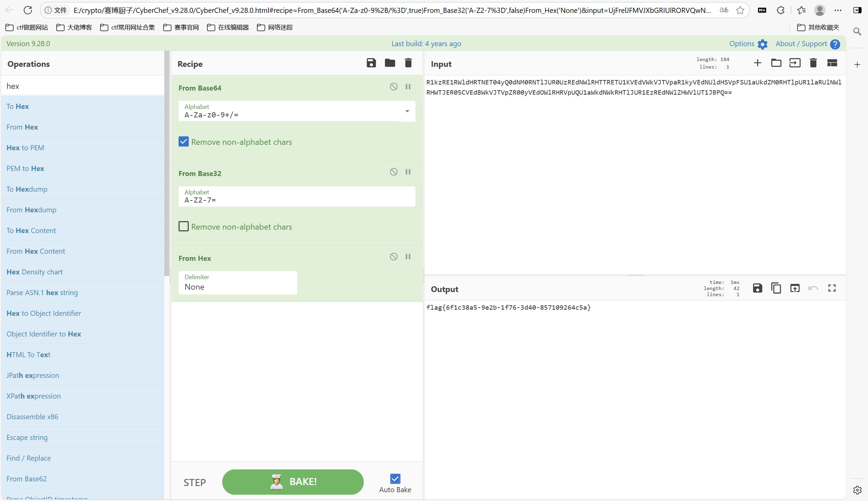Set breakpoint on From Base32
The height and width of the screenshot is (501, 868).
(x=408, y=172)
